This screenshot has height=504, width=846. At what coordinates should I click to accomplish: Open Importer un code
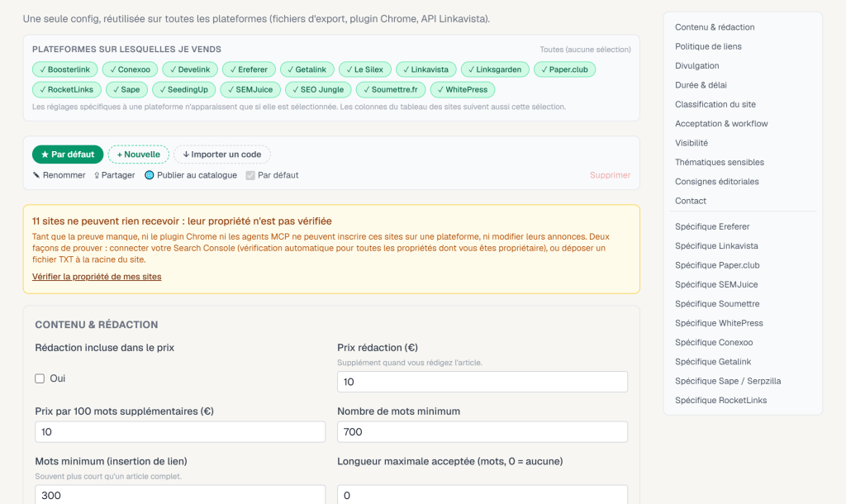[x=221, y=155]
